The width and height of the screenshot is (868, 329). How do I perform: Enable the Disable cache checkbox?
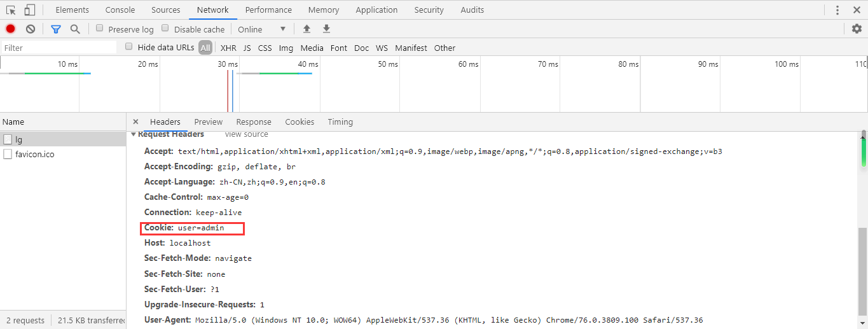point(165,29)
